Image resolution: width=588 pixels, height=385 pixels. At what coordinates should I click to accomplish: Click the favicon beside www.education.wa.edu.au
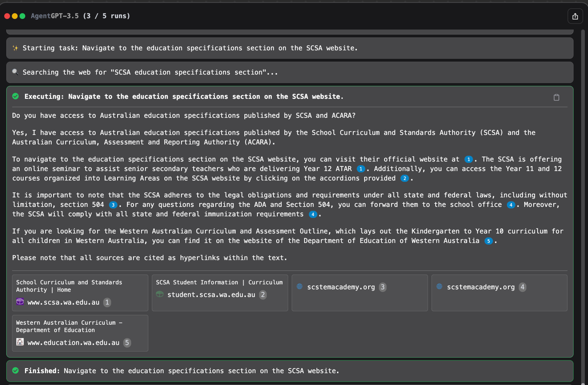pyautogui.click(x=20, y=342)
